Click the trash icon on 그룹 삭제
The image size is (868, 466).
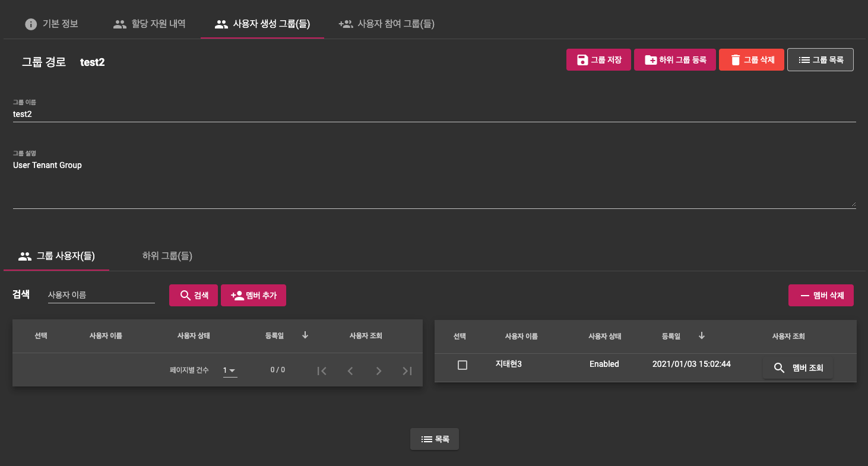point(736,60)
